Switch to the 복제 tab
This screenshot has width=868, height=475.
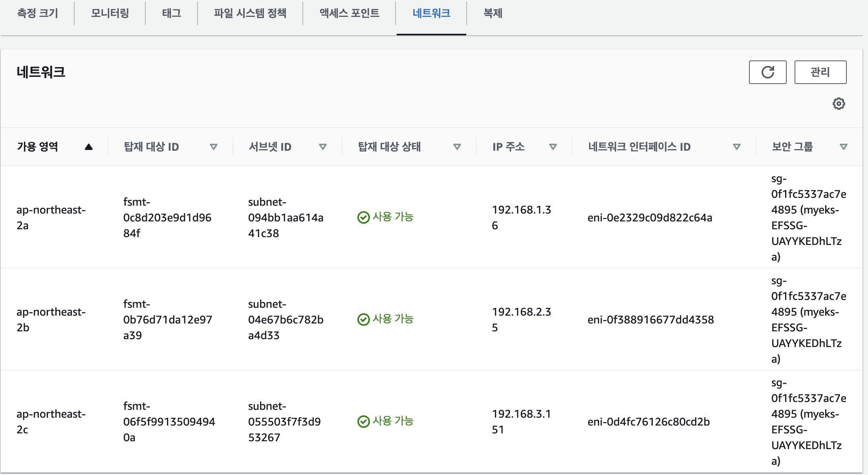coord(493,13)
